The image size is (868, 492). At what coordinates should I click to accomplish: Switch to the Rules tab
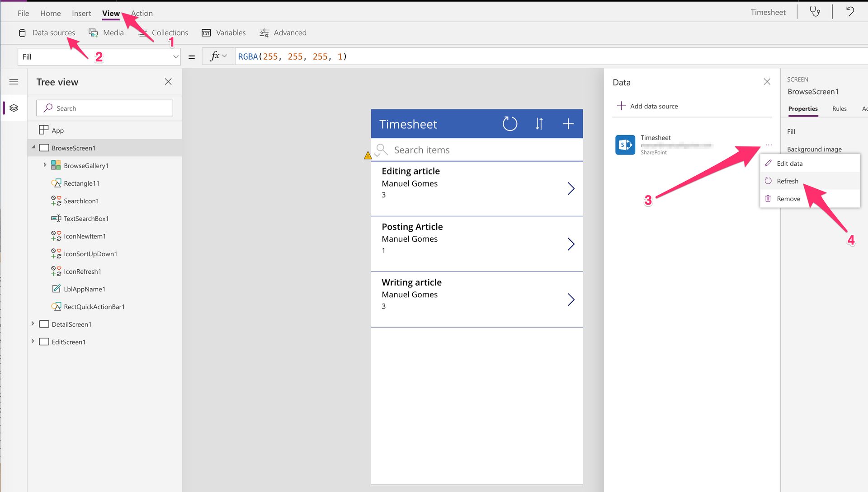[839, 108]
